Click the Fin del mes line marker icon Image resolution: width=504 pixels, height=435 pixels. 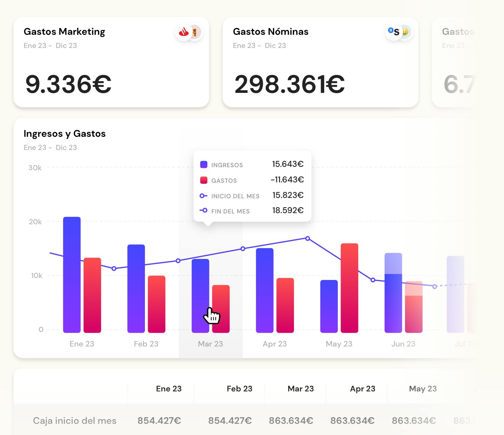203,210
